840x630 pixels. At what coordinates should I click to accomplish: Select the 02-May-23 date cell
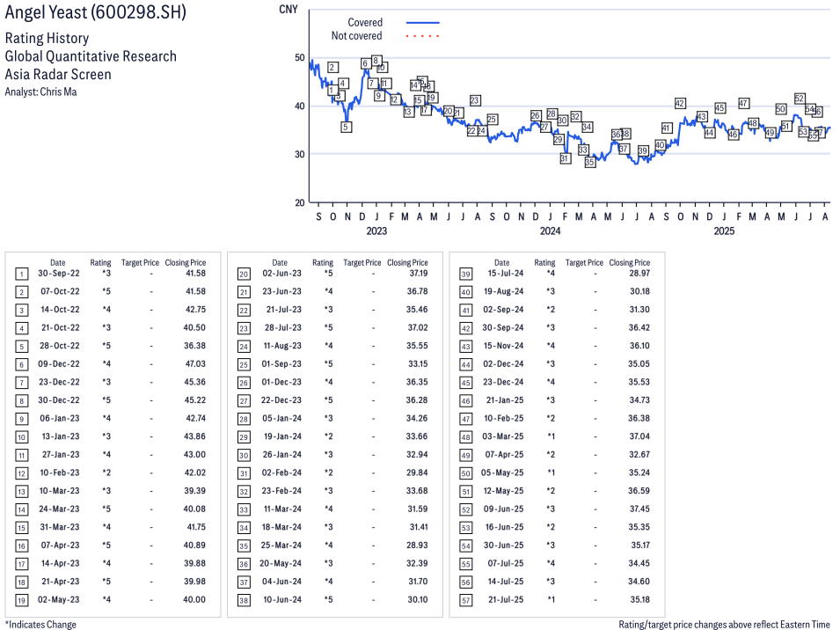[x=58, y=599]
